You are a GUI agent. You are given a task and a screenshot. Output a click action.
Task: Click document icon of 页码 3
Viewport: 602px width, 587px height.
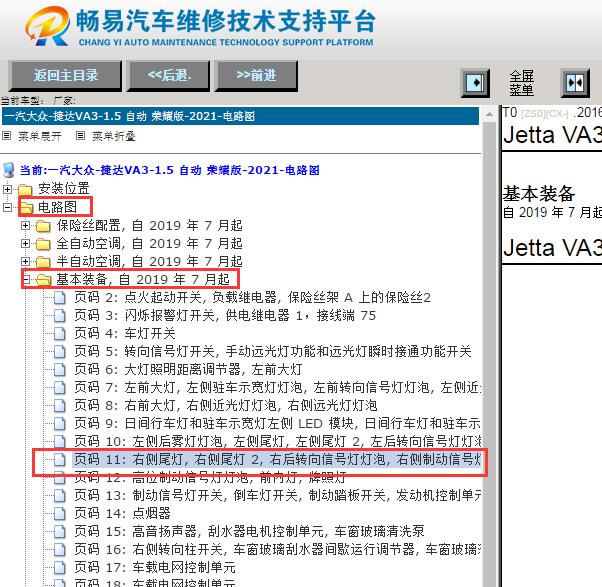coord(60,316)
